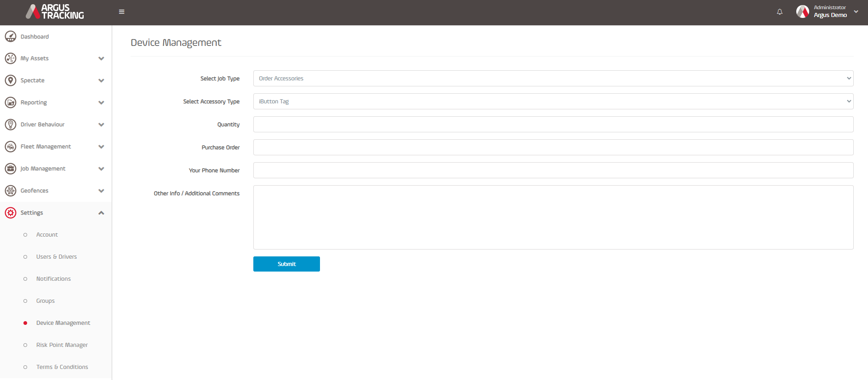The height and width of the screenshot is (380, 868).
Task: Toggle the hamburger sidebar menu
Action: pyautogui.click(x=122, y=12)
